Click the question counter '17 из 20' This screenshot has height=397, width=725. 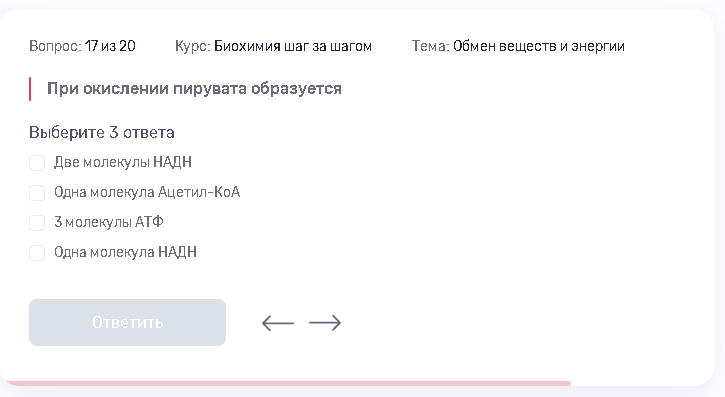[x=110, y=46]
